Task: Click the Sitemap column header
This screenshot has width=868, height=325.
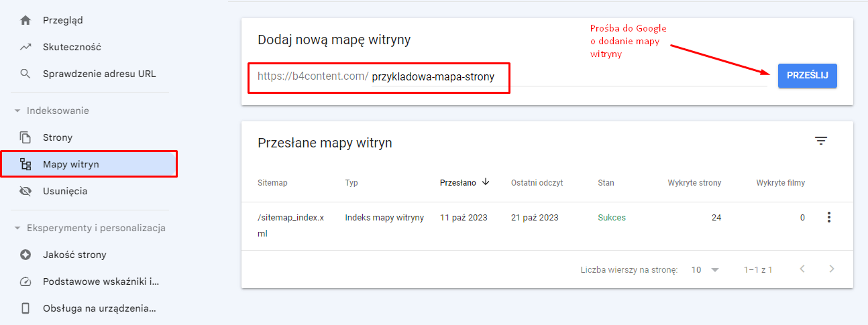Action: 272,182
